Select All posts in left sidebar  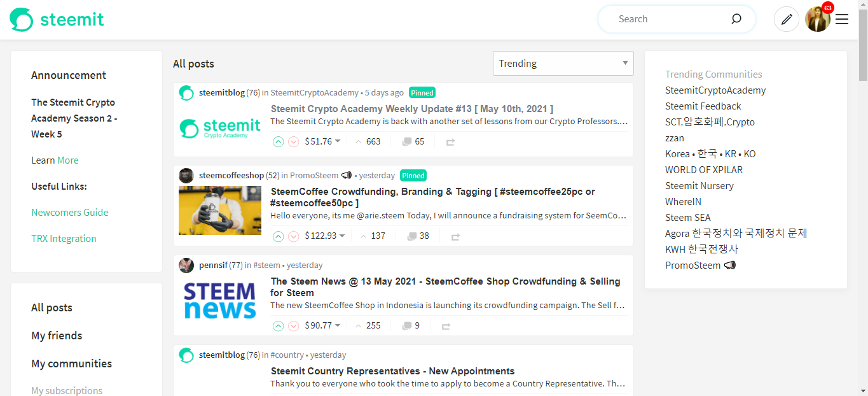[x=52, y=308]
